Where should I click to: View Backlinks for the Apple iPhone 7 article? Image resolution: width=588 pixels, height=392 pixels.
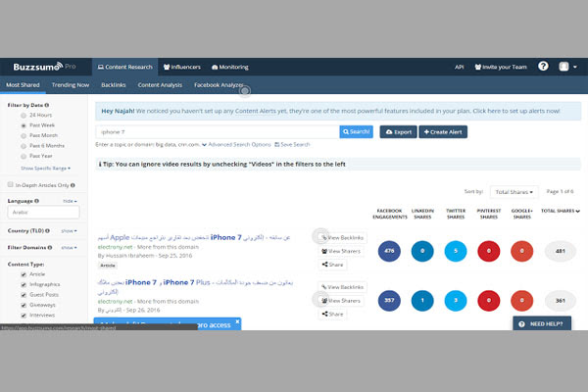342,237
